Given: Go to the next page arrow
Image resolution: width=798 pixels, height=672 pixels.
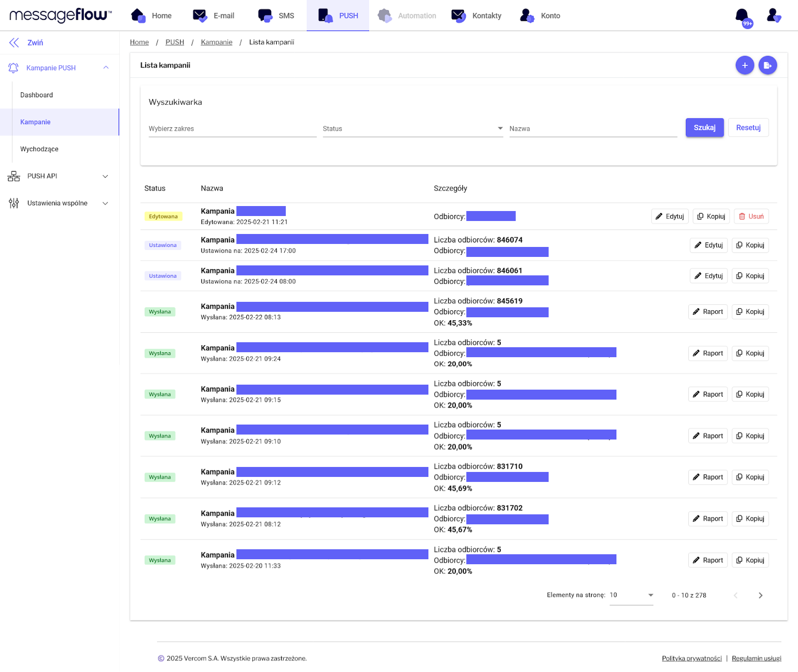Looking at the screenshot, I should click(x=760, y=595).
